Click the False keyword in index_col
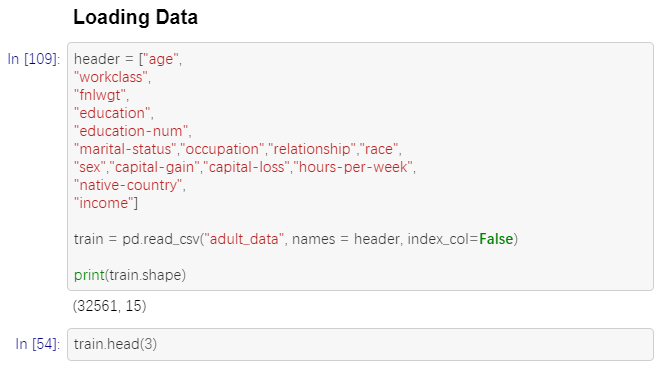This screenshot has height=366, width=668. (x=496, y=239)
